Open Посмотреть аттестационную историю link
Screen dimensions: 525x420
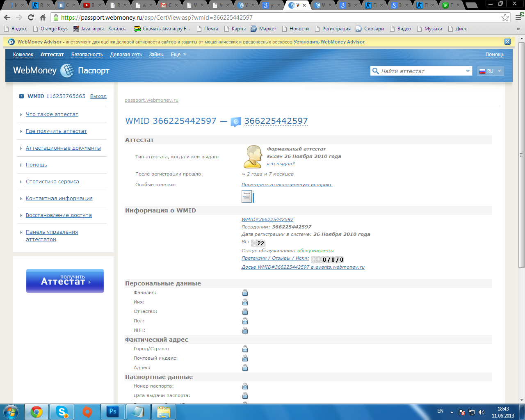click(287, 185)
